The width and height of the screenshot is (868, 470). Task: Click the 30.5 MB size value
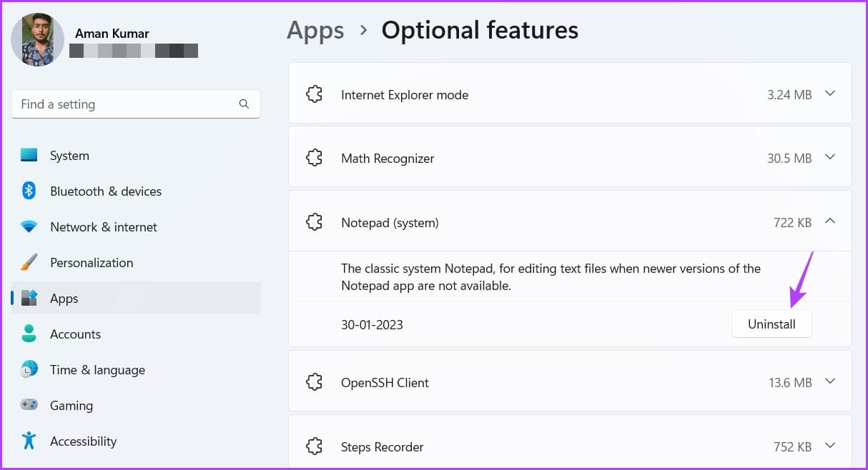tap(789, 158)
